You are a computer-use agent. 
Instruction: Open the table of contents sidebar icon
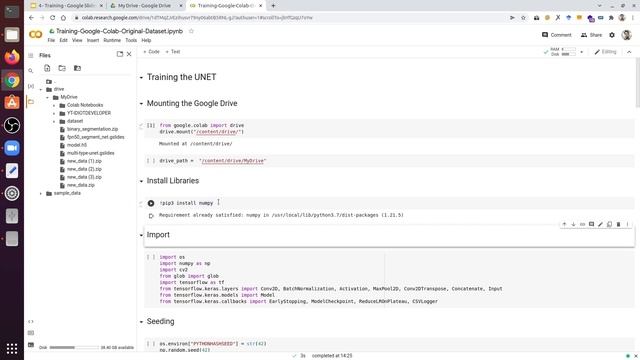point(31,55)
